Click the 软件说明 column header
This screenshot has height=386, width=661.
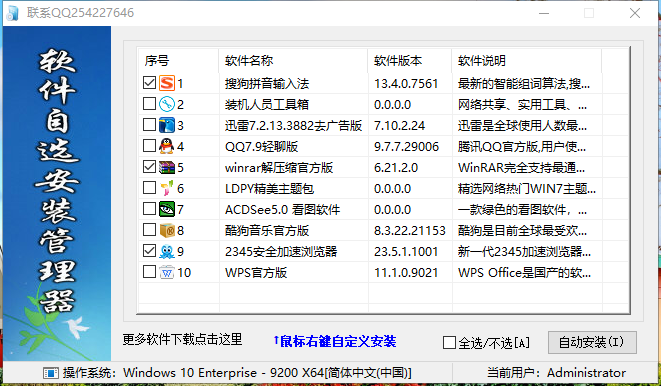(527, 61)
